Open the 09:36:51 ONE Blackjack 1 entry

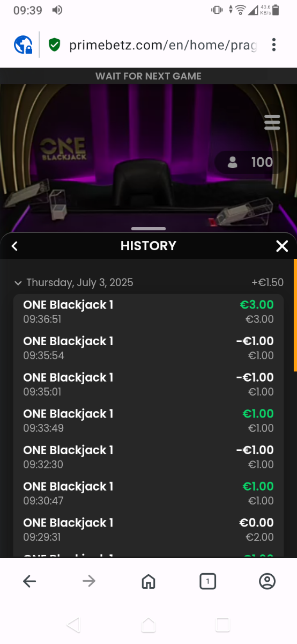(148, 312)
